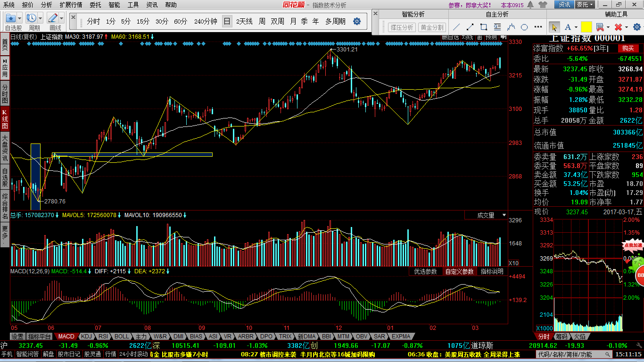644x362 pixels.
Task: Close the drawing tools panel
Action: [375, 13]
